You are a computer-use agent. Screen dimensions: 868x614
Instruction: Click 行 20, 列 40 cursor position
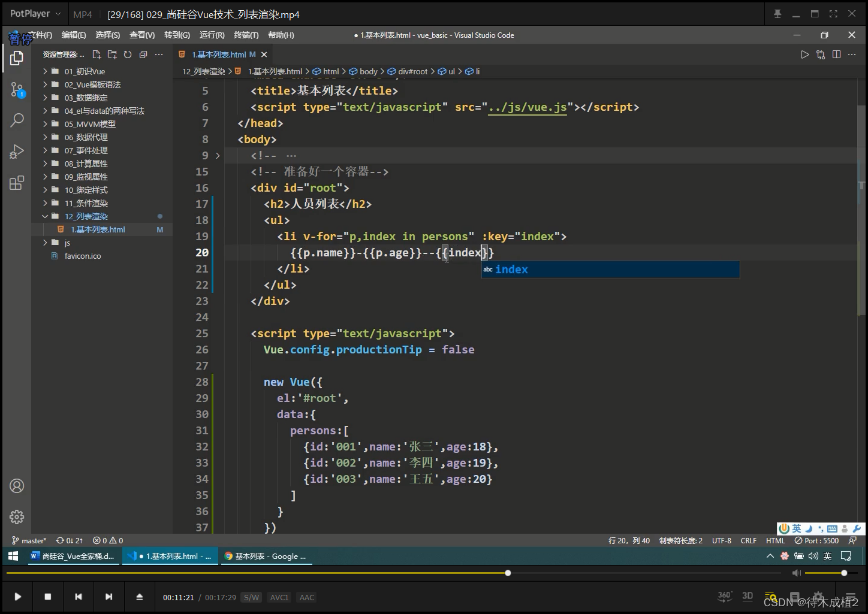point(629,540)
